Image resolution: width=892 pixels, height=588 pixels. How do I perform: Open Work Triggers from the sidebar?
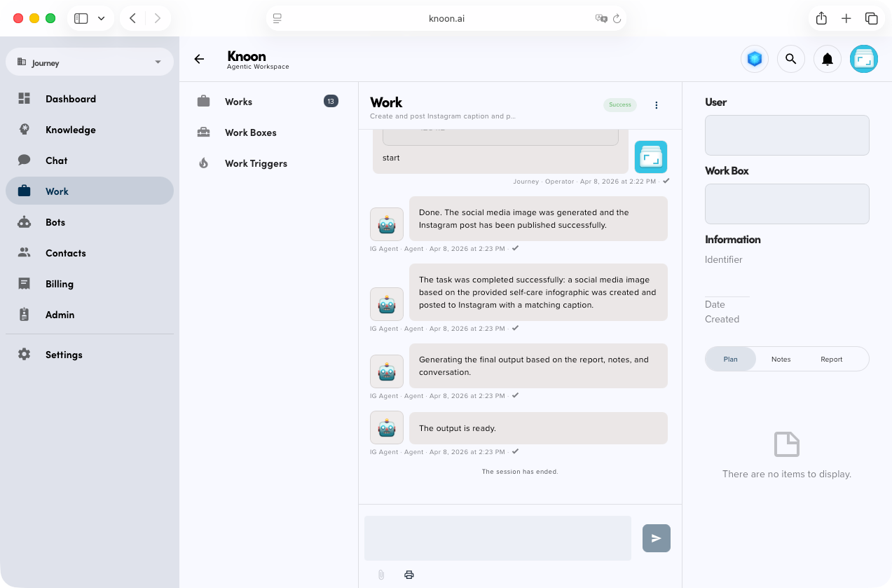256,163
